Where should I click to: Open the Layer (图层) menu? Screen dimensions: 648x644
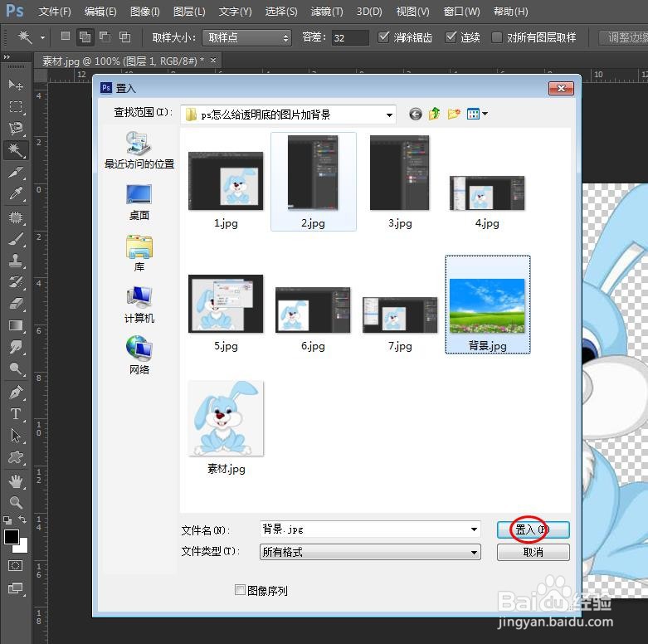(x=189, y=12)
